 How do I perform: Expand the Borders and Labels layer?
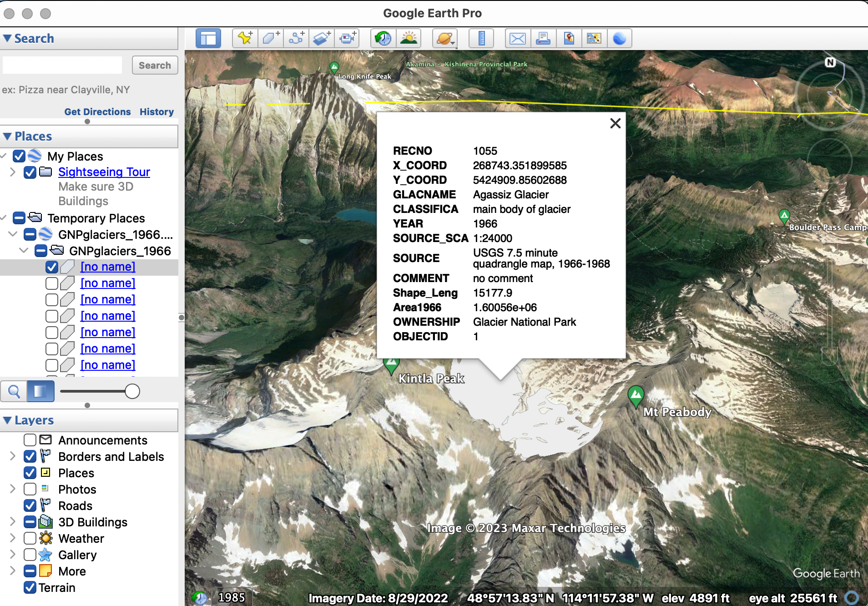(13, 456)
